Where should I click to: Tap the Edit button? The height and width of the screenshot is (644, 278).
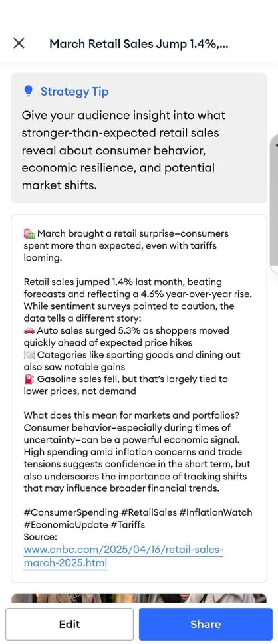point(69,624)
